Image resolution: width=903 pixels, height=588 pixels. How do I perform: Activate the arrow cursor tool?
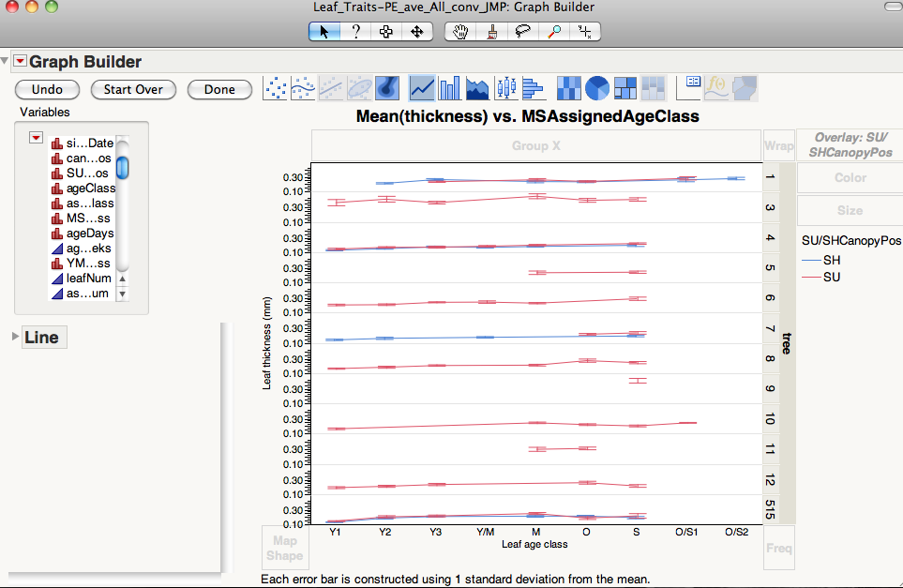pos(324,31)
